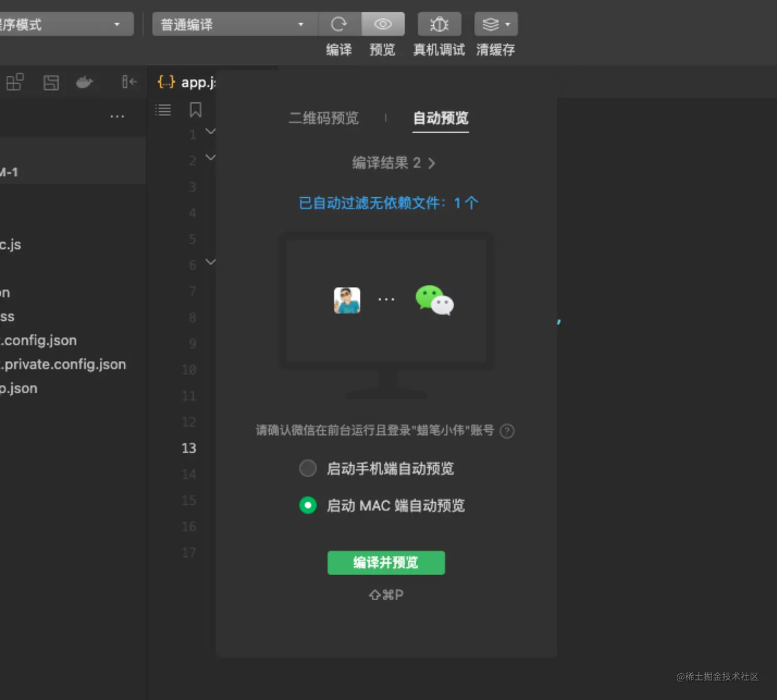Collapse the code fold at line 1
This screenshot has width=777, height=700.
(210, 132)
